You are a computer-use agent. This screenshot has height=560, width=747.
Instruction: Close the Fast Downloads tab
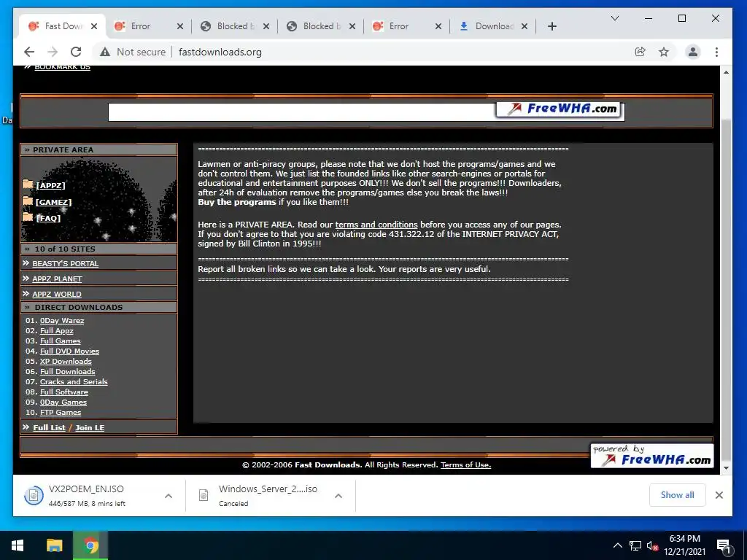coord(94,26)
